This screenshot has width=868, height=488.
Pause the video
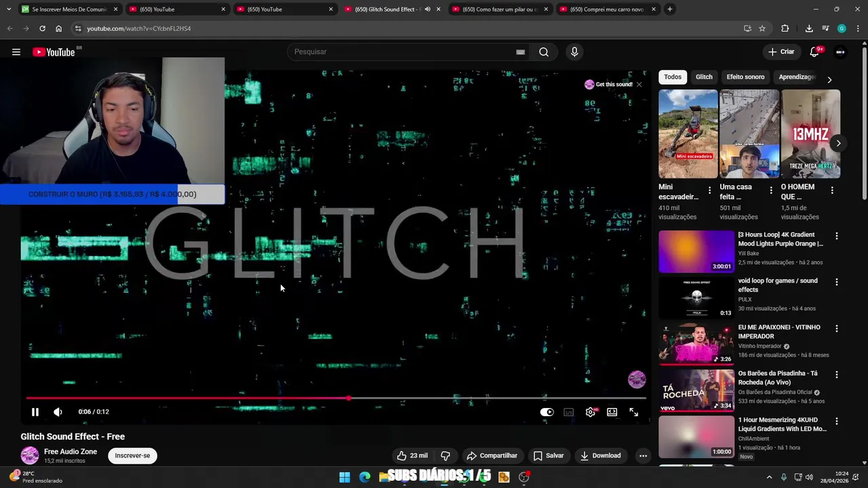click(35, 411)
